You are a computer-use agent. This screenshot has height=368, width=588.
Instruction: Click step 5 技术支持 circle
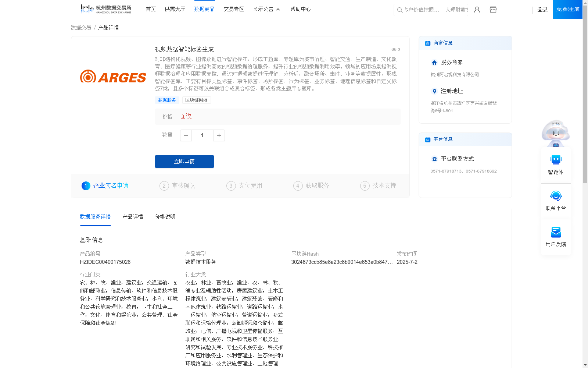click(365, 186)
